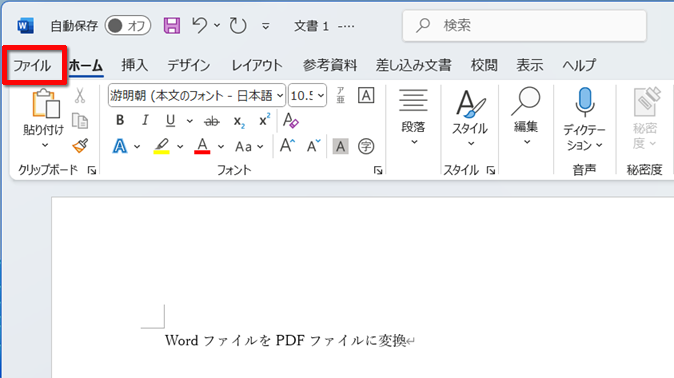
Task: Click the Shrink Font icon
Action: point(313,146)
